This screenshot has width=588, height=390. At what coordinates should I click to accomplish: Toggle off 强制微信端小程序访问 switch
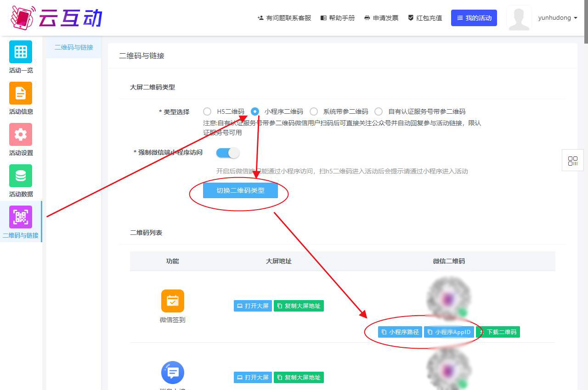click(228, 153)
